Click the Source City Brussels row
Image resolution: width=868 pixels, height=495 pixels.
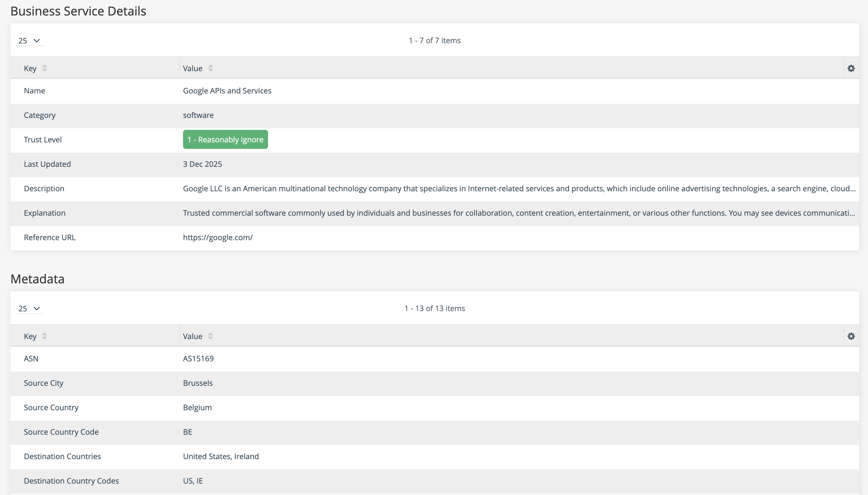(198, 383)
